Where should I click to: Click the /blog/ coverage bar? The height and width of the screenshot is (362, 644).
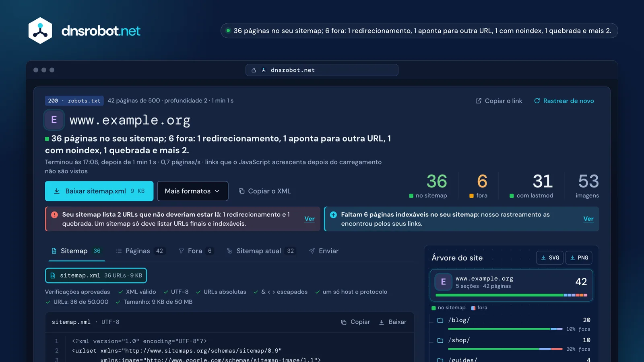[x=505, y=329]
